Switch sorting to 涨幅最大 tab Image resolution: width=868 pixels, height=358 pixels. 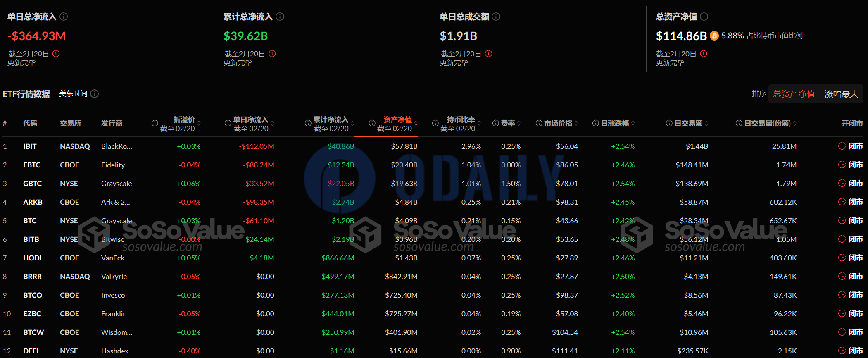[x=841, y=94]
